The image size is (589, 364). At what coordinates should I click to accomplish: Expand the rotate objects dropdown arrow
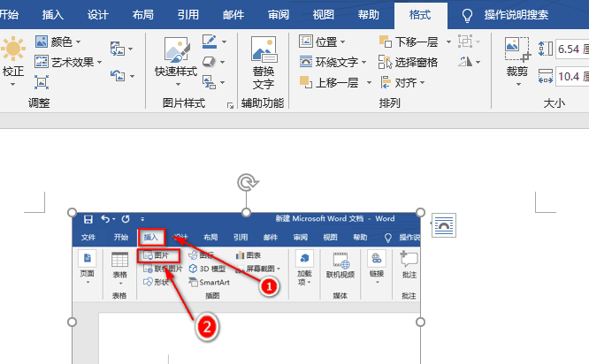pos(478,62)
